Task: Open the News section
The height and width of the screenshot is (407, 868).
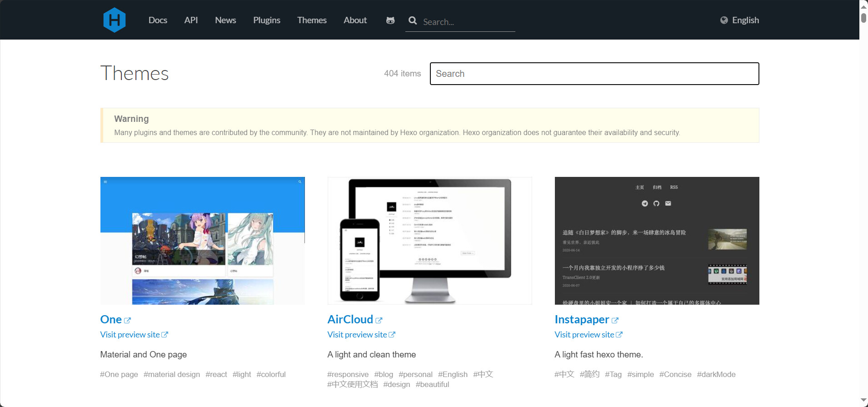Action: [x=225, y=20]
